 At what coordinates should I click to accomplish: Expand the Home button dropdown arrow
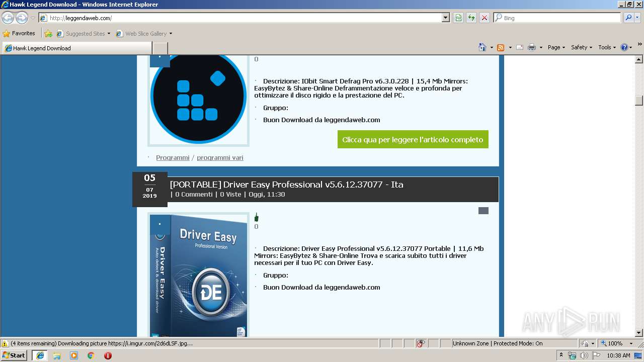tap(491, 47)
